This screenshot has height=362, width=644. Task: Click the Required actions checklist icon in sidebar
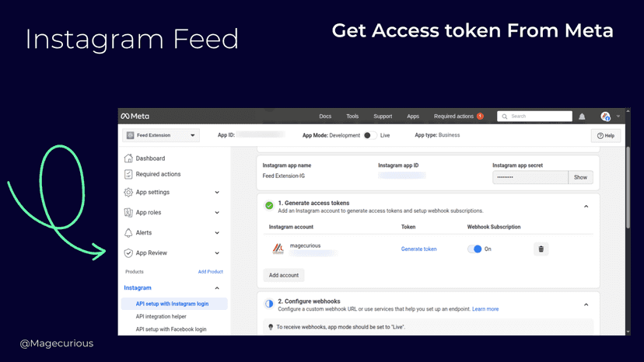(128, 174)
